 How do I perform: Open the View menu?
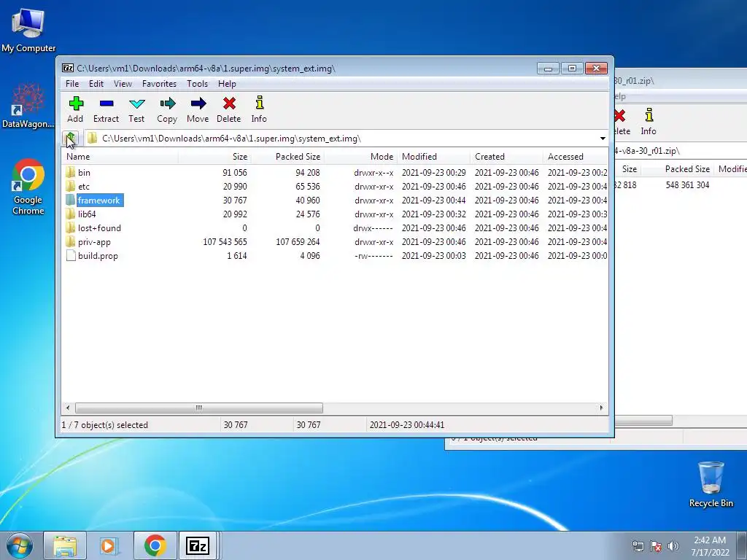coord(123,84)
